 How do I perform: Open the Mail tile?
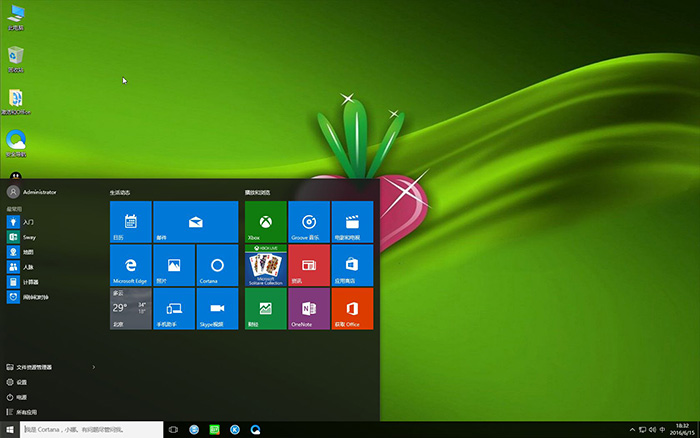point(195,221)
